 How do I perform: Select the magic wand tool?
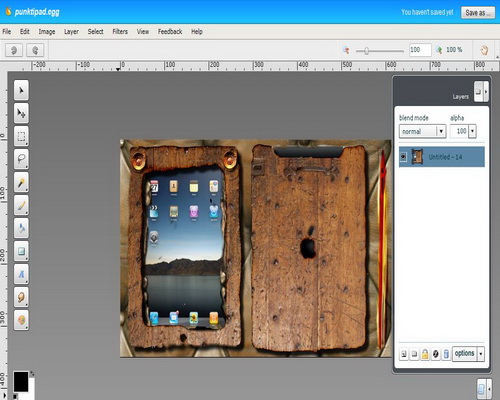21,182
